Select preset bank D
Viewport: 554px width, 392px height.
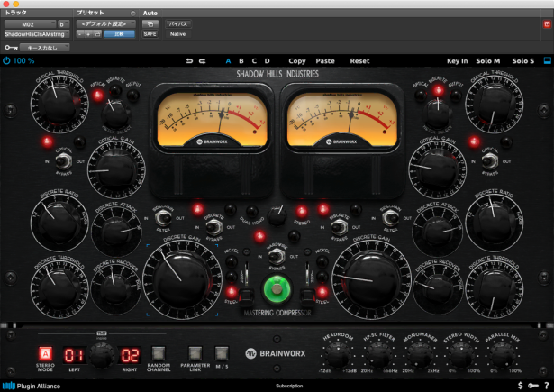click(267, 61)
